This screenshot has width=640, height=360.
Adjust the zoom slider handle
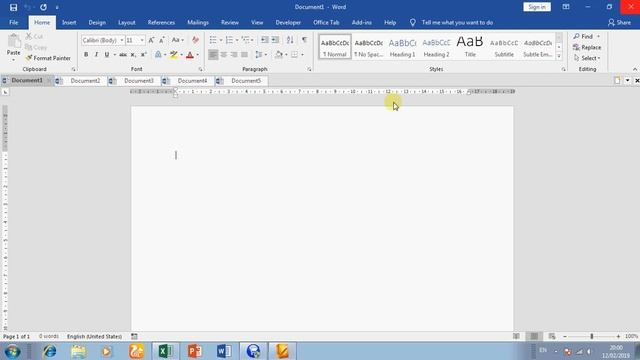[x=591, y=336]
